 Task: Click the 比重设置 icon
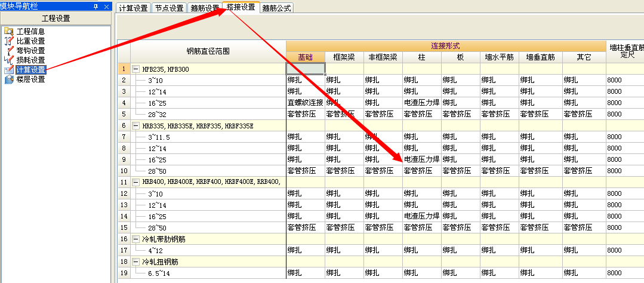(x=8, y=41)
